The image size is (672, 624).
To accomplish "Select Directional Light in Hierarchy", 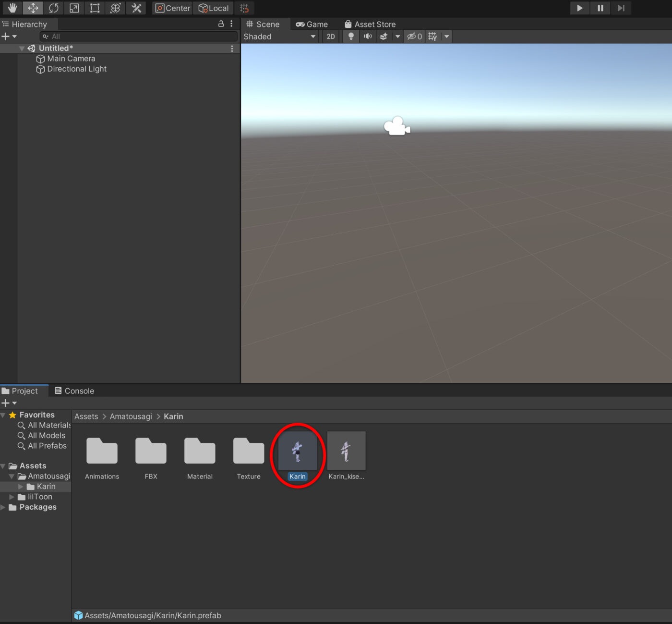I will (77, 69).
